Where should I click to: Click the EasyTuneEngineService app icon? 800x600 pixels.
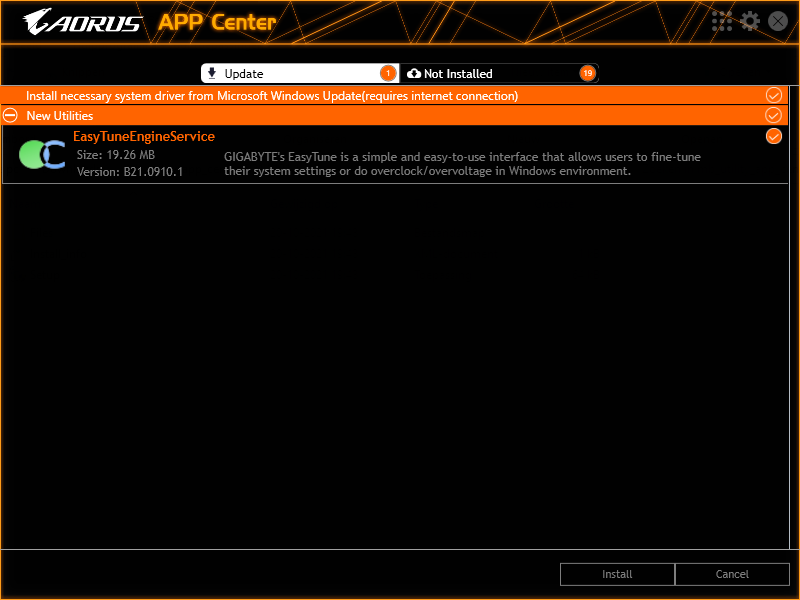pos(42,155)
